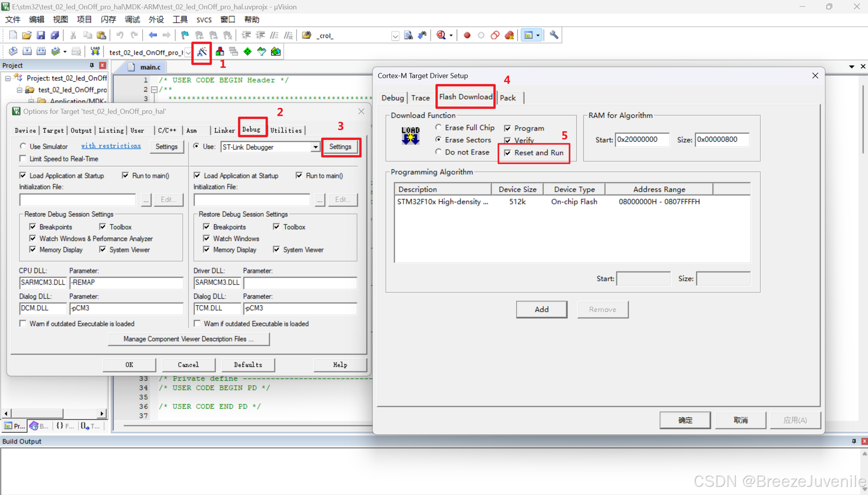Toggle the Reset and Run checkbox
This screenshot has height=495, width=868.
pyautogui.click(x=508, y=153)
